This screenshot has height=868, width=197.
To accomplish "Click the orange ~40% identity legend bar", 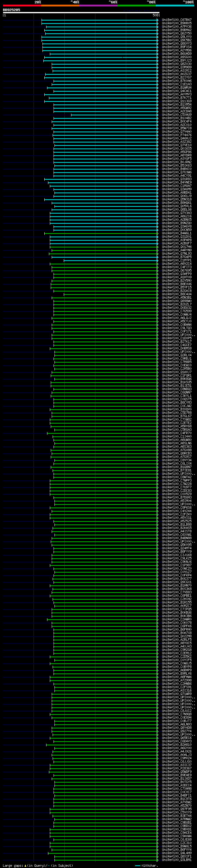I will point(60,6).
